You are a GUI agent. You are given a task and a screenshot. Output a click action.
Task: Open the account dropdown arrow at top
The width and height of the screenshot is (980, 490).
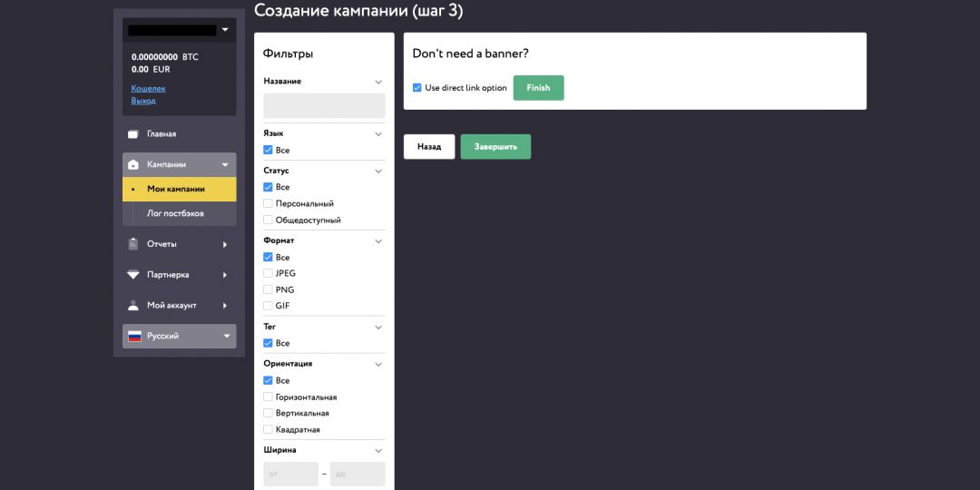225,30
